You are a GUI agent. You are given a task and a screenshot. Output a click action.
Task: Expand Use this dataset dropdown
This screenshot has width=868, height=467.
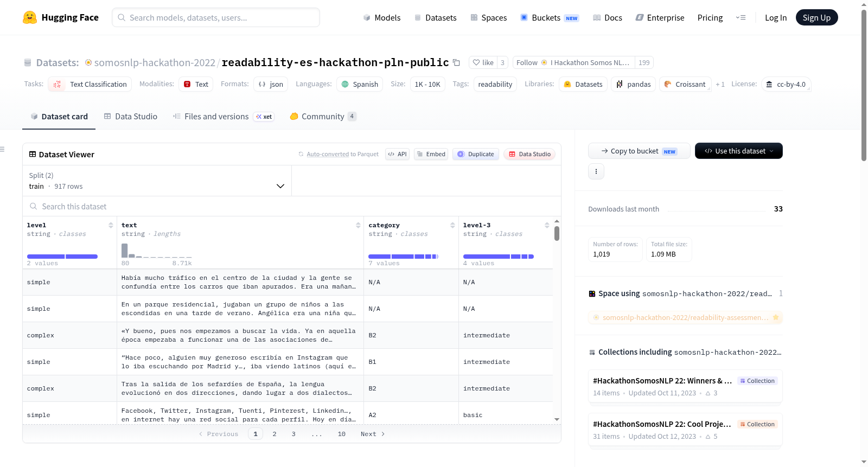[738, 151]
